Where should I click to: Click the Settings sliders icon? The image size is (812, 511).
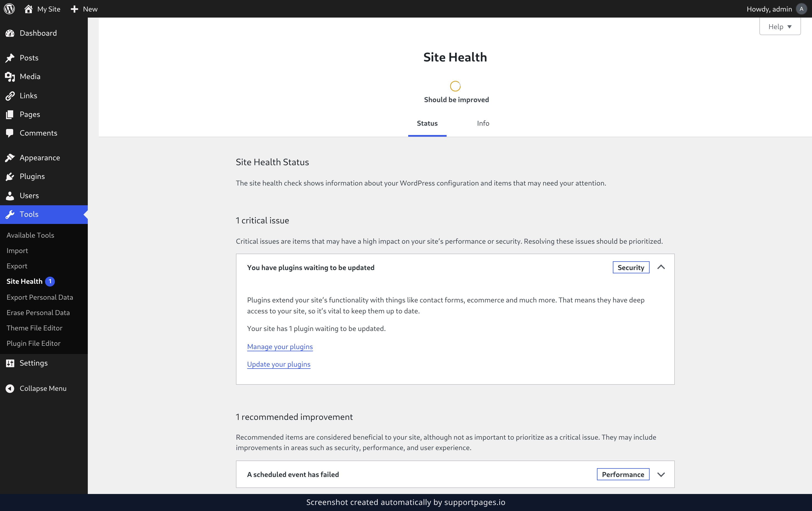[10, 363]
